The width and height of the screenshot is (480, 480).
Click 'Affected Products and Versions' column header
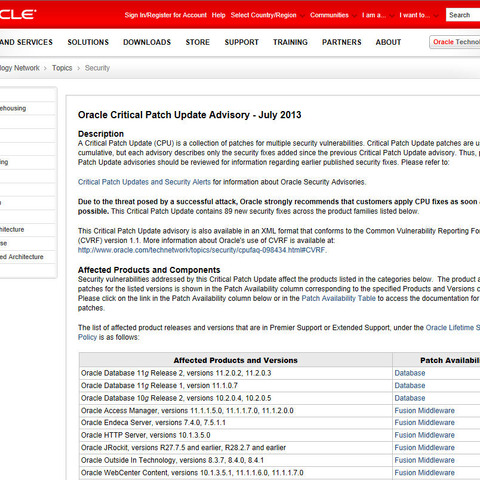(x=236, y=360)
